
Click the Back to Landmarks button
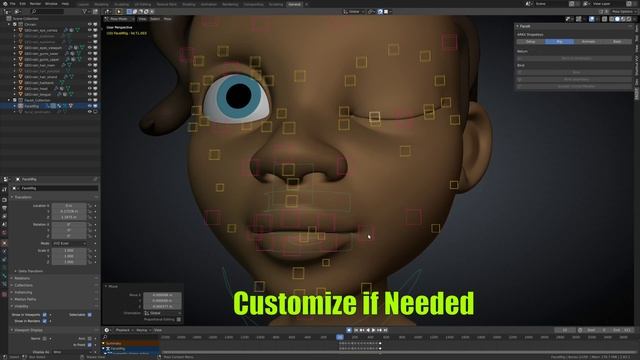574,58
